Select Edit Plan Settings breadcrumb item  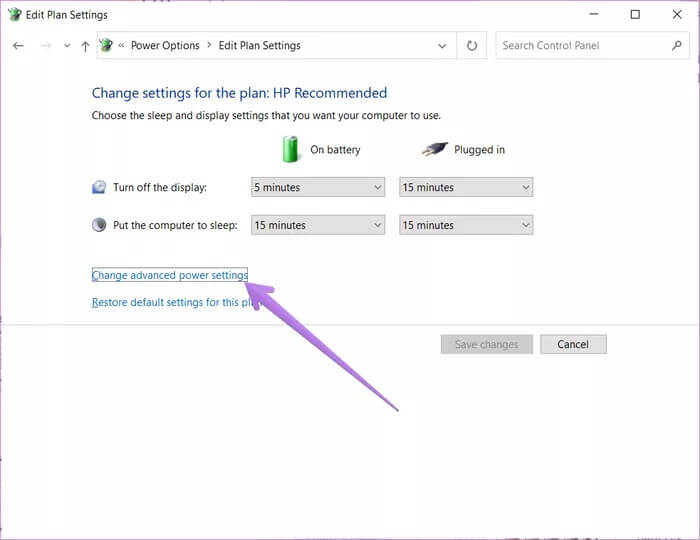click(257, 46)
